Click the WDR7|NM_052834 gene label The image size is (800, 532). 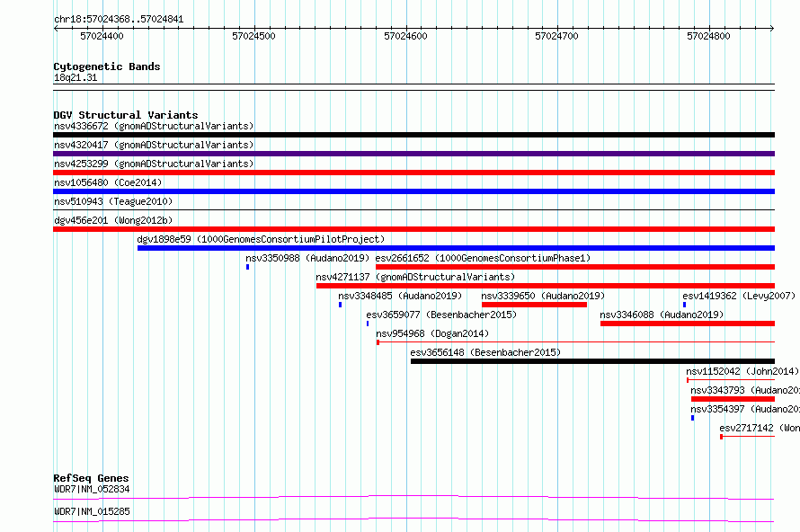[x=92, y=489]
